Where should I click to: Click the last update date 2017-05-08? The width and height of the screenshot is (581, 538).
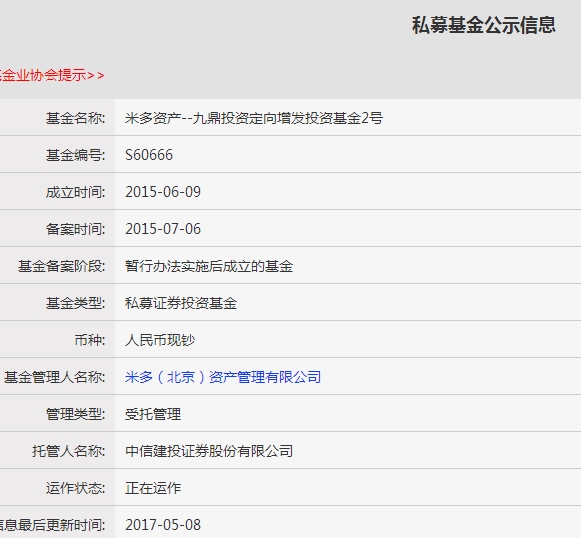(163, 525)
